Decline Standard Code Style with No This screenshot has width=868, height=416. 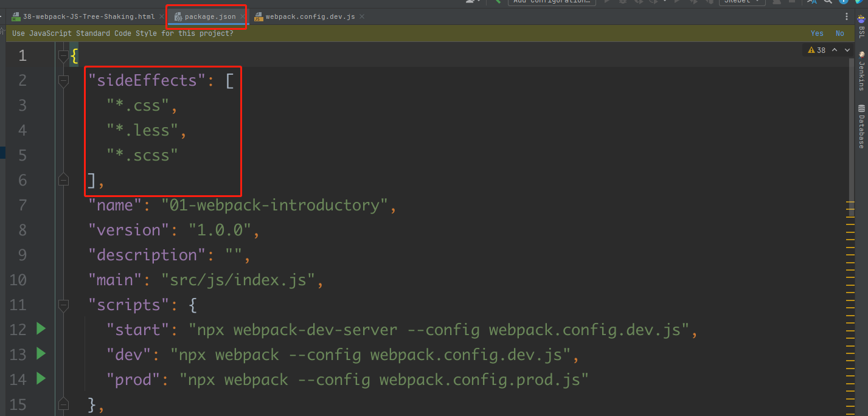(840, 33)
